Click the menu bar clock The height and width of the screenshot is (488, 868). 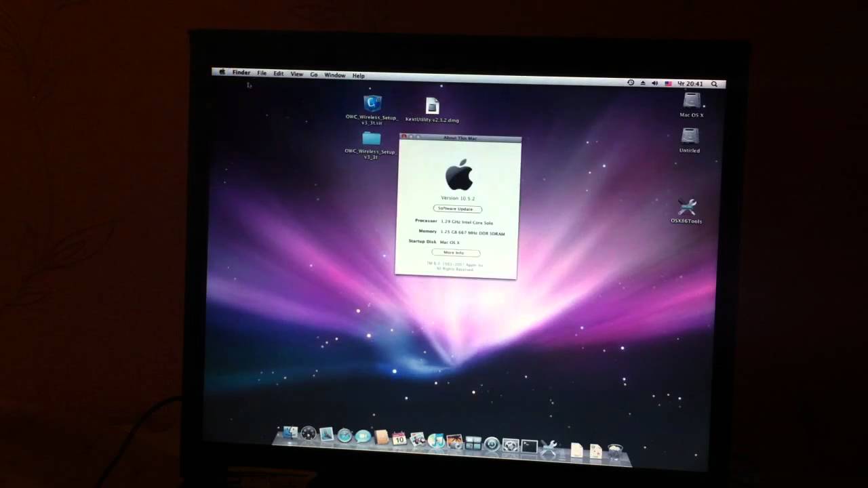690,84
